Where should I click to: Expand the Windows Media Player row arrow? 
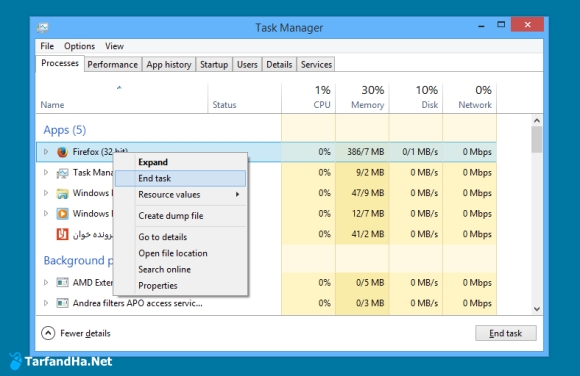pos(46,214)
